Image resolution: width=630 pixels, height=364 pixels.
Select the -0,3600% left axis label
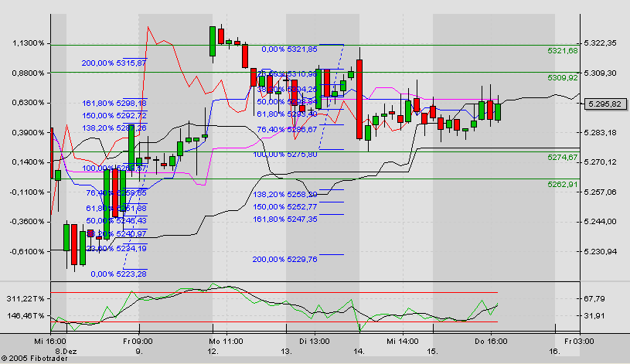coord(27,222)
